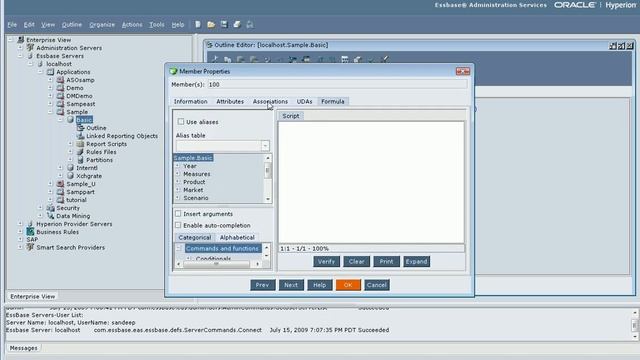
Task: Expand the Hyperion Provider Servers node
Action: coord(20,224)
